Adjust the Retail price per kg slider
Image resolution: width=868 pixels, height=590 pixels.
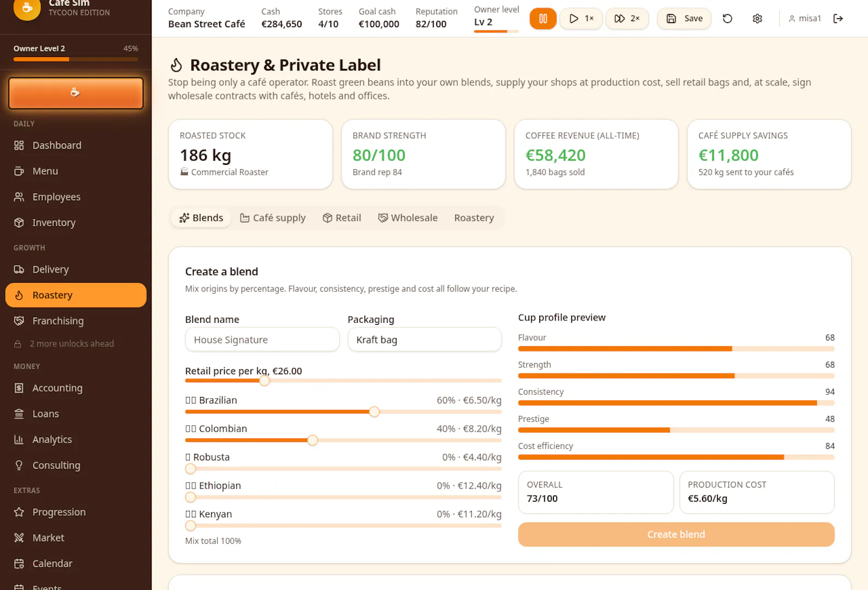(x=264, y=381)
